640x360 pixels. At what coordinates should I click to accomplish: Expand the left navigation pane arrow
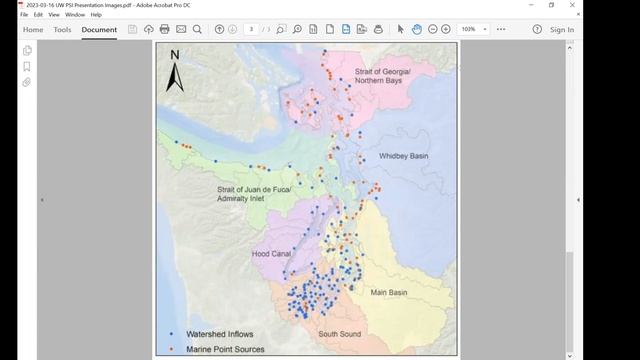click(42, 200)
